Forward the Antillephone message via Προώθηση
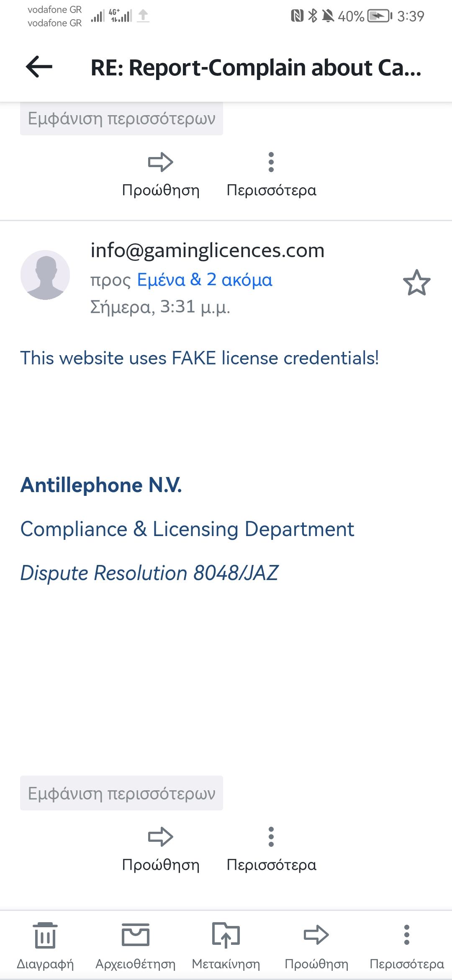 [x=161, y=848]
